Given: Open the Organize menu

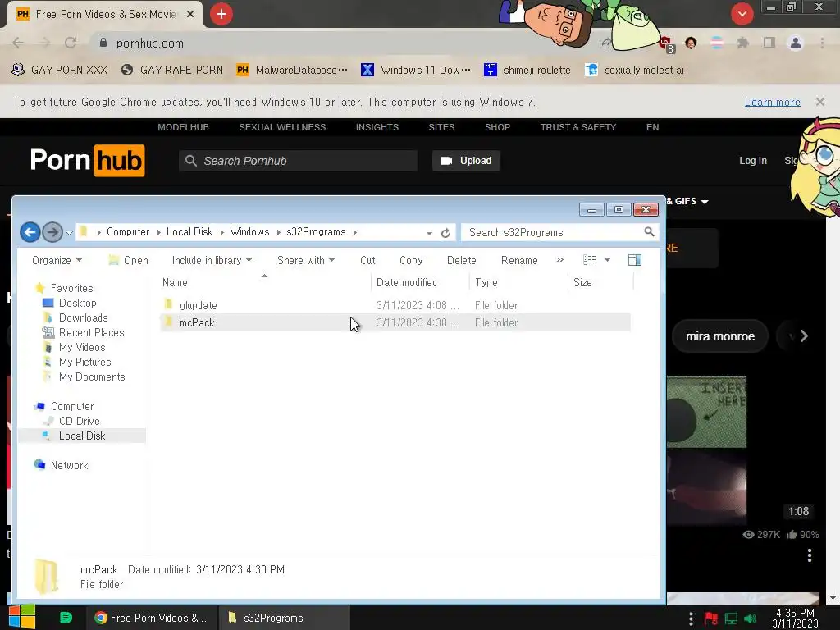Looking at the screenshot, I should (x=57, y=260).
